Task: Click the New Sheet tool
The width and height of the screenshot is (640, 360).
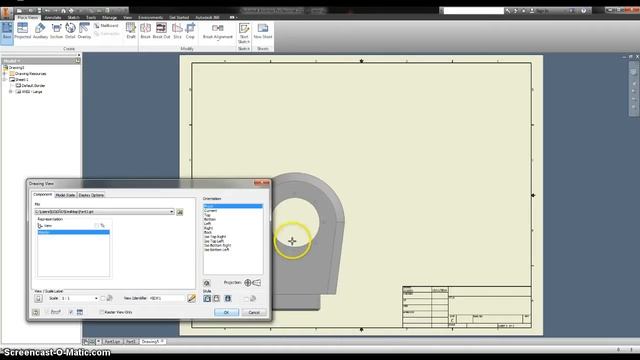Action: (x=263, y=31)
